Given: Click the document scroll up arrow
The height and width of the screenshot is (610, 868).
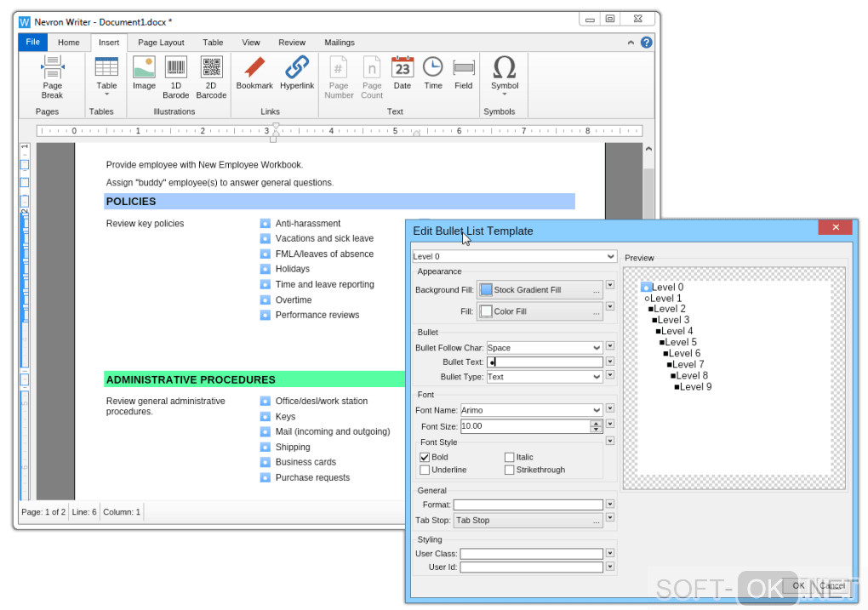Looking at the screenshot, I should (x=648, y=149).
